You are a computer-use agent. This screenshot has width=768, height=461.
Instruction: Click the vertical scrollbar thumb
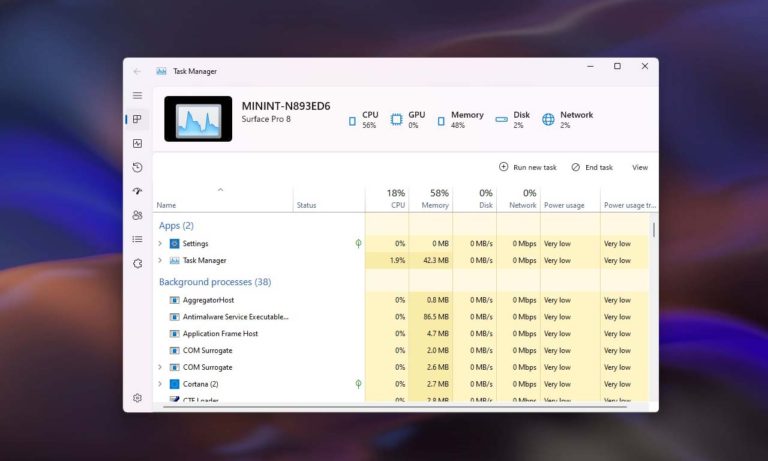(x=654, y=230)
